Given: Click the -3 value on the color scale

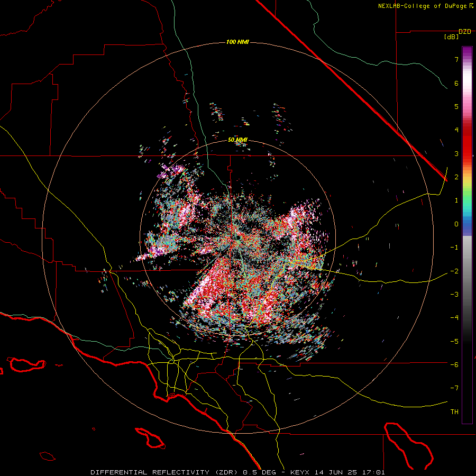Looking at the screenshot, I should click(454, 295).
